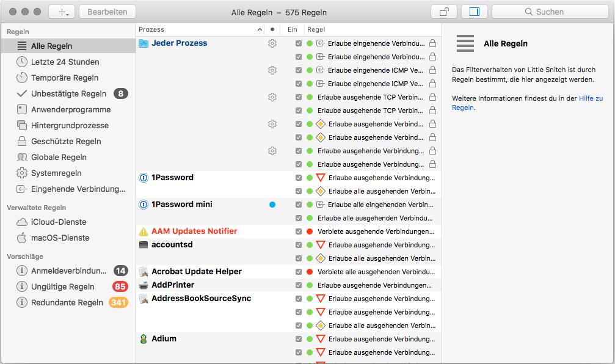Click the open padlock button in the toolbar
615x364 pixels.
444,12
